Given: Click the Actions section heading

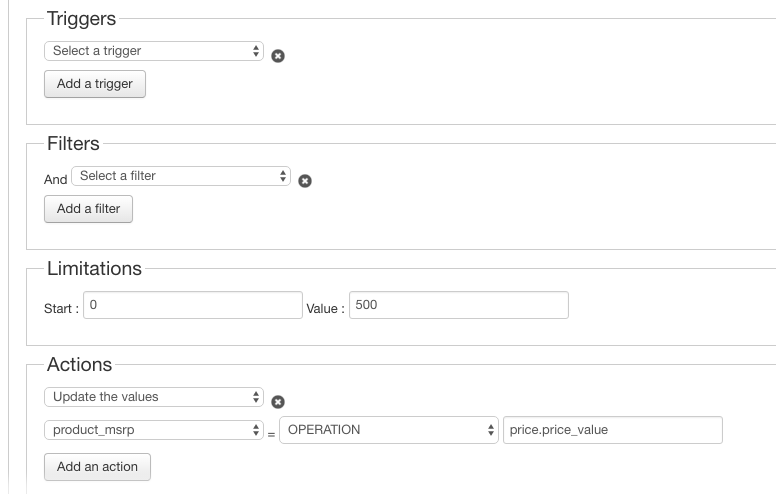Looking at the screenshot, I should [79, 364].
